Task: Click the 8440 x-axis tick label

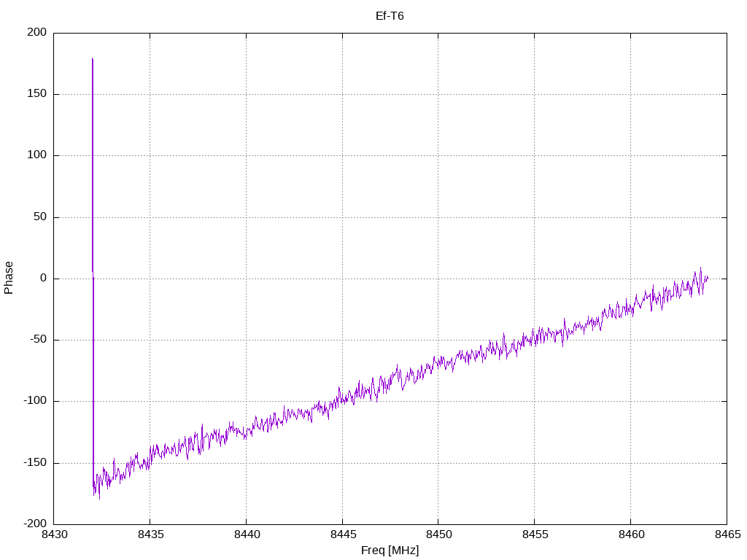Action: click(x=246, y=535)
